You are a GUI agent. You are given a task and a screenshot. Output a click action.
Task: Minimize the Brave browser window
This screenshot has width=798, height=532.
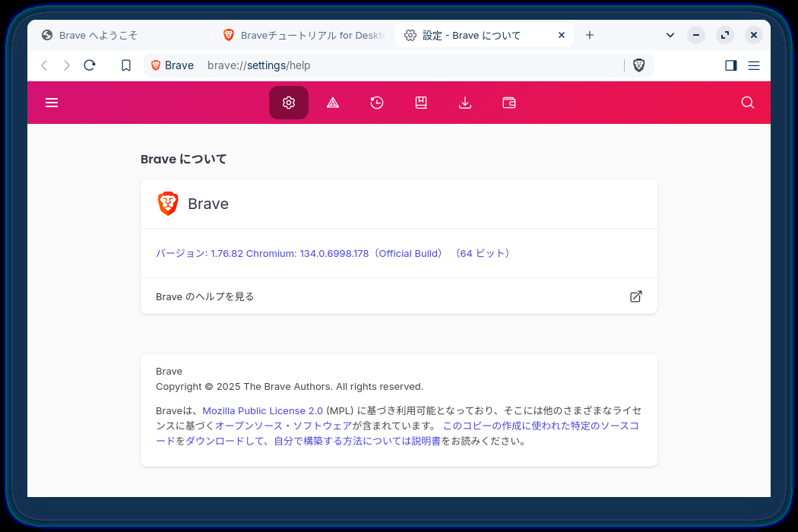pos(695,35)
